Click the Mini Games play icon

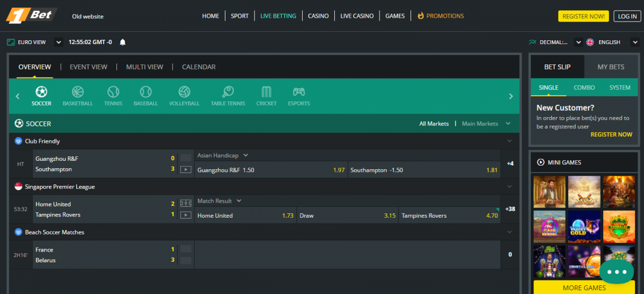coord(540,162)
